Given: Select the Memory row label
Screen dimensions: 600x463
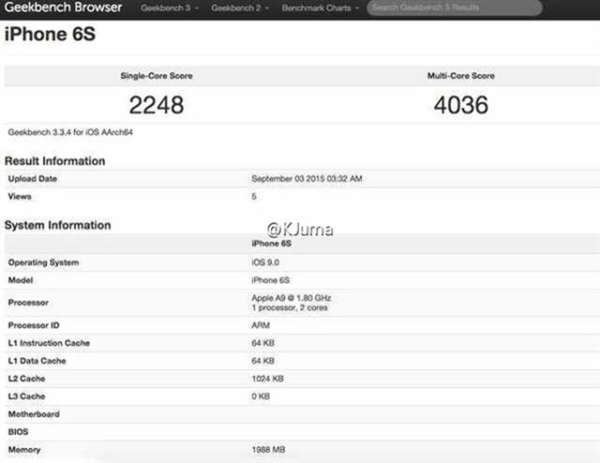Looking at the screenshot, I should [x=24, y=450].
